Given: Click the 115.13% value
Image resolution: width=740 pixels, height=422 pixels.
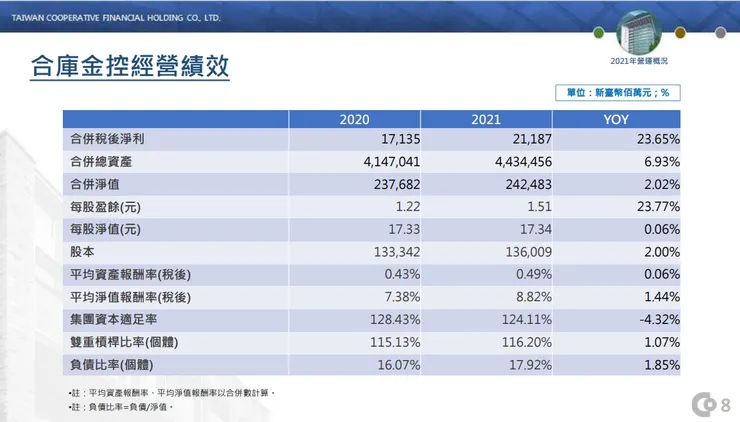Looking at the screenshot, I should pos(395,342).
